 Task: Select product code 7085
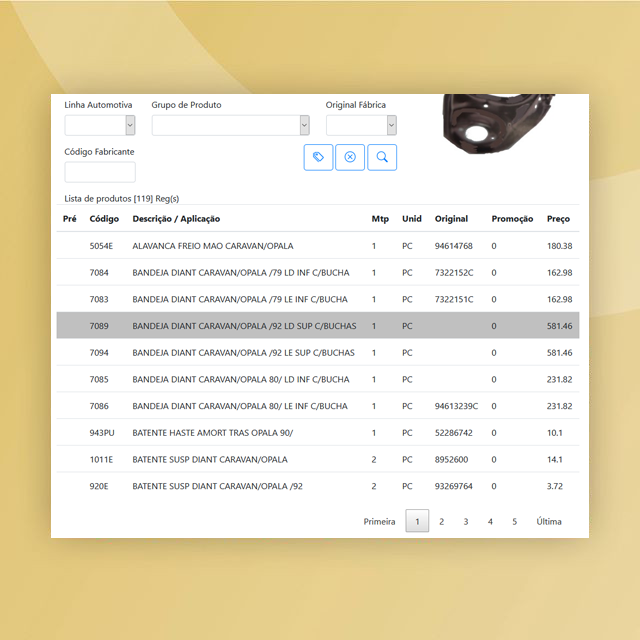click(x=99, y=379)
